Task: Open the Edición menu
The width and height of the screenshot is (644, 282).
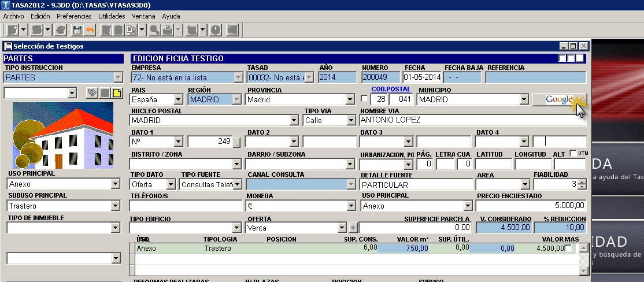Action: point(40,16)
